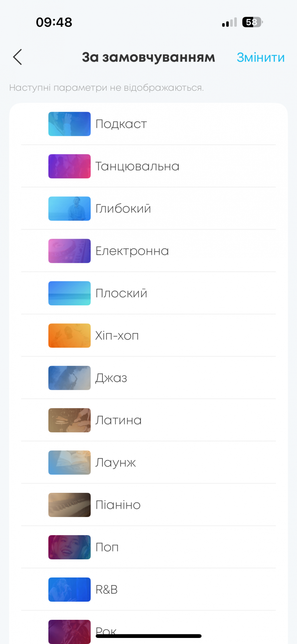The height and width of the screenshot is (644, 297).
Task: Select the Піаніно preset label
Action: coord(118,505)
